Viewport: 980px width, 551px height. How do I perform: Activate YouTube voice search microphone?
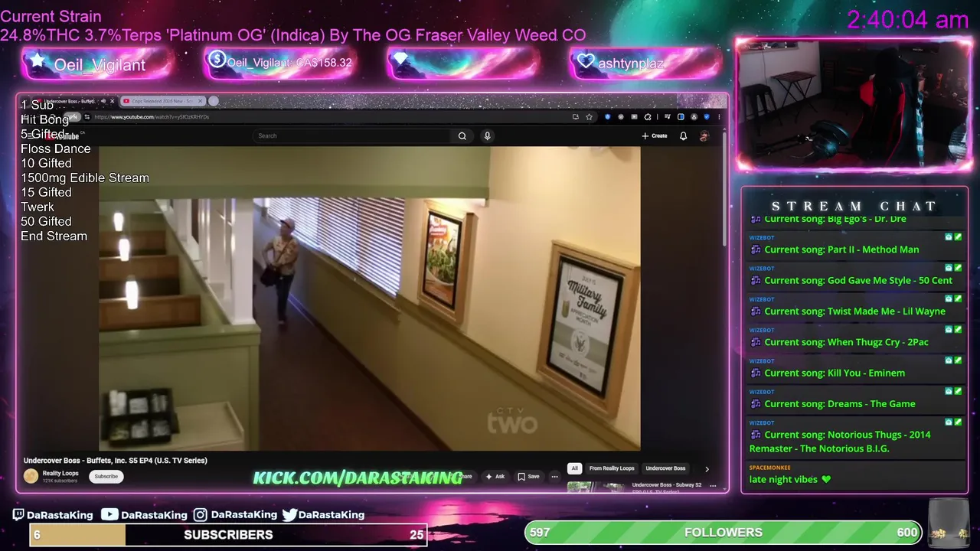pos(487,136)
